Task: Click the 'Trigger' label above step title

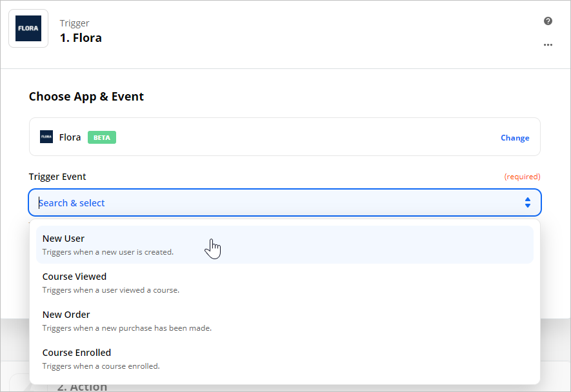Action: coord(74,23)
